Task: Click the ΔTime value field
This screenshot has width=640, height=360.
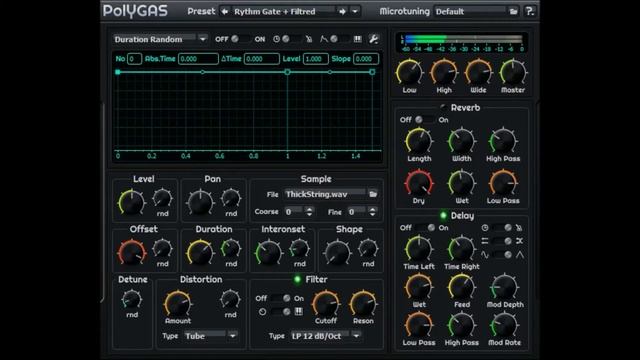Action: tap(262, 59)
